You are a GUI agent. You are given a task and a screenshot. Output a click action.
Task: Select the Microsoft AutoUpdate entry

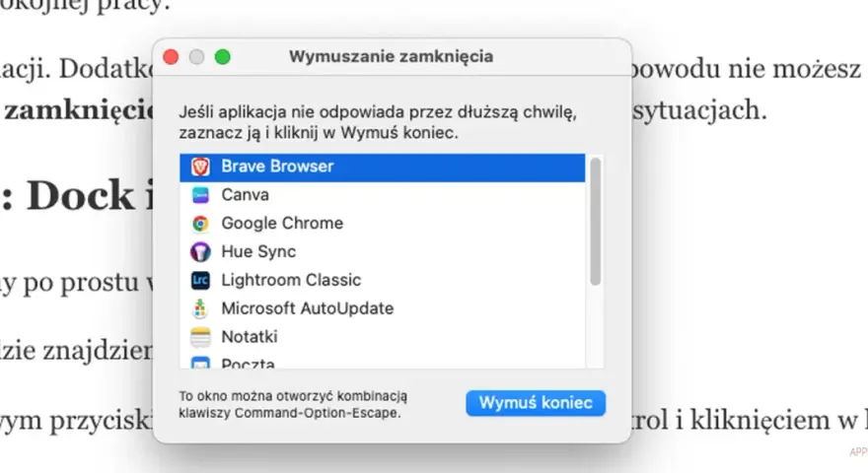click(x=383, y=308)
